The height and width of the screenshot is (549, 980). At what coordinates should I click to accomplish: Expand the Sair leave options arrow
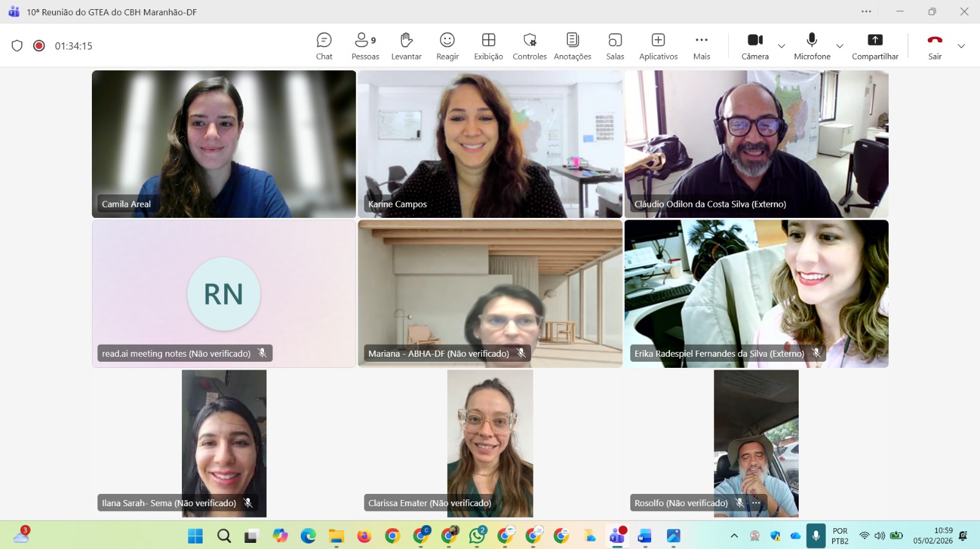961,46
